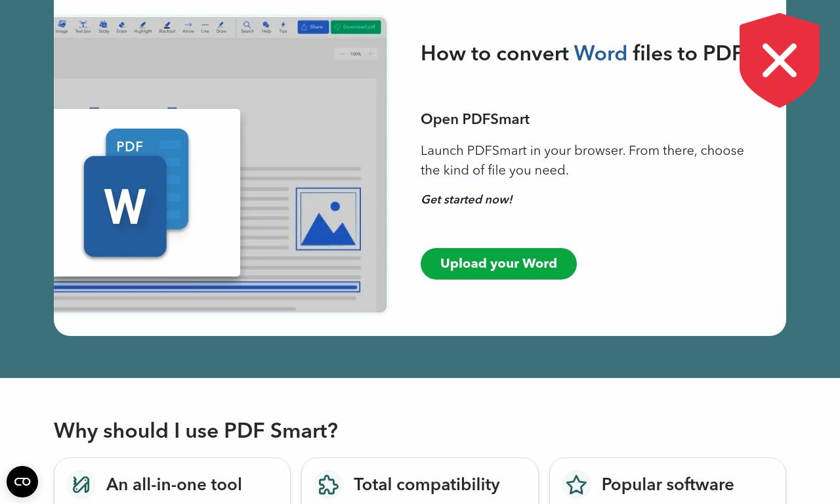Activate the Blackout tool icon
The image size is (840, 504).
click(x=167, y=26)
